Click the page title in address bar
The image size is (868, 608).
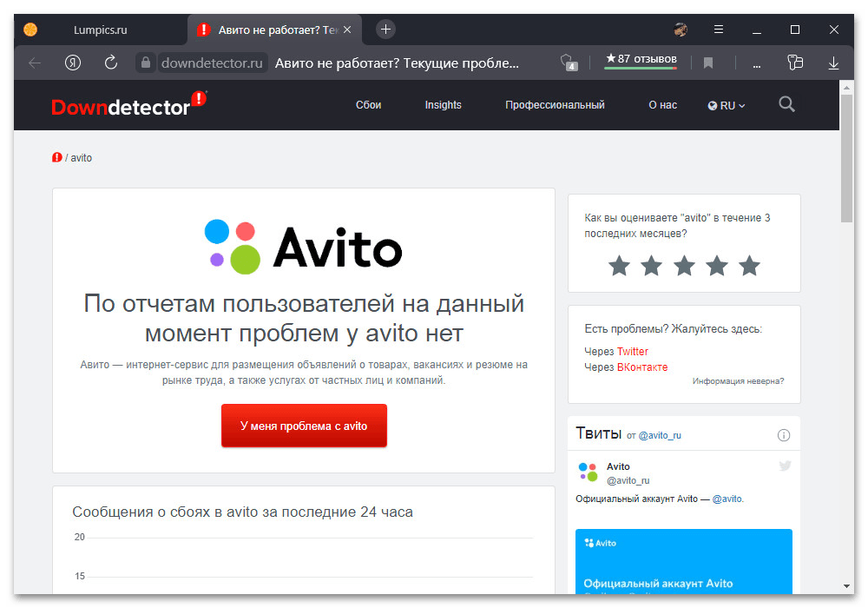[x=397, y=63]
